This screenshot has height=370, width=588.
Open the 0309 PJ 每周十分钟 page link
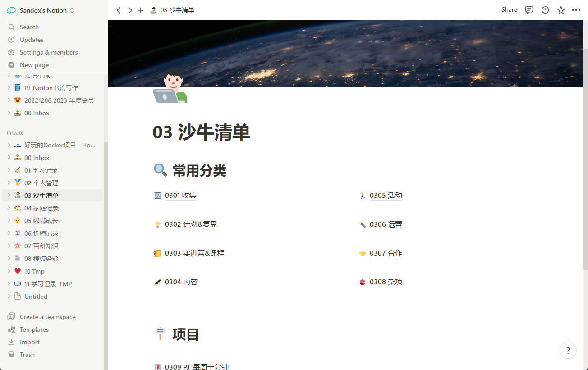click(x=197, y=366)
